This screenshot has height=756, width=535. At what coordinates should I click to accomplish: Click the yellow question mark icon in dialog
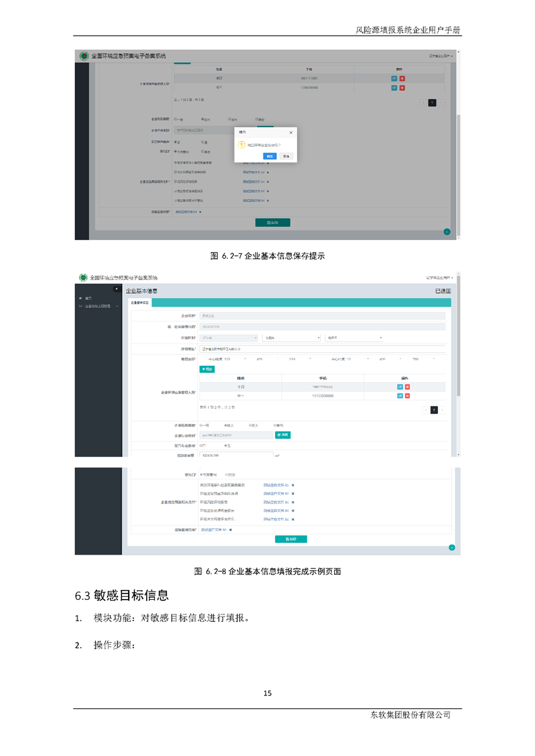(x=241, y=145)
